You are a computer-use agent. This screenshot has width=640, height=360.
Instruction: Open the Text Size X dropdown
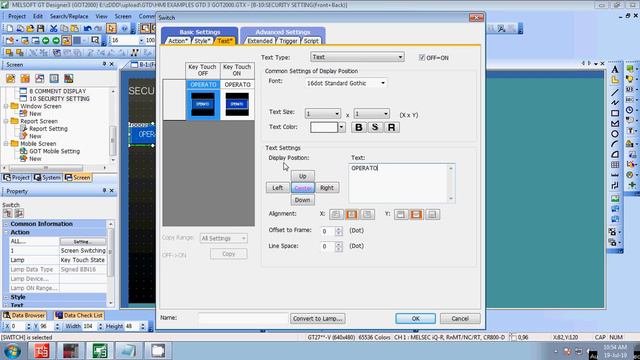[x=322, y=113]
